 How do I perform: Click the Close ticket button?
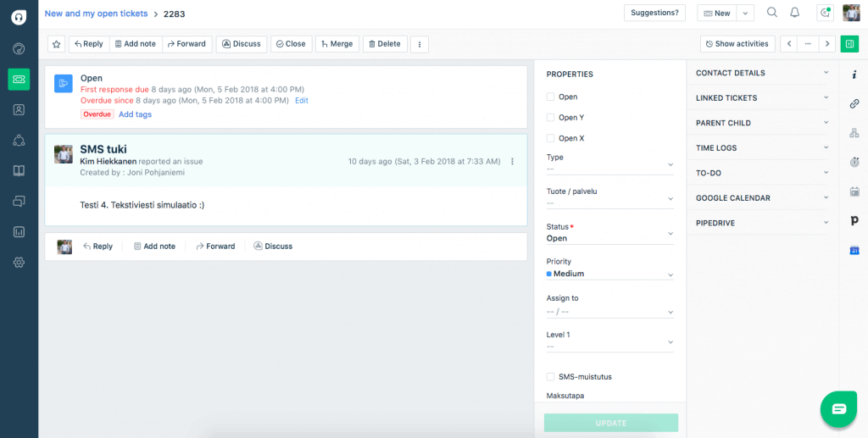pos(292,44)
